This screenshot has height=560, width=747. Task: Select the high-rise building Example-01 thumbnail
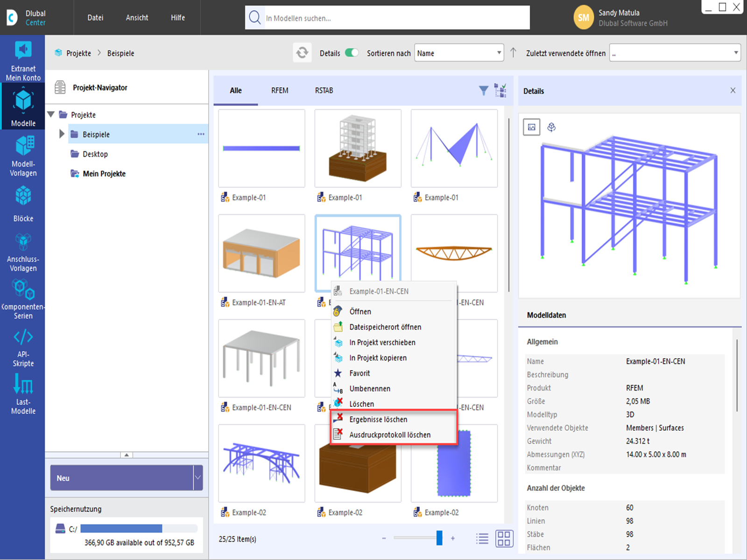[358, 148]
